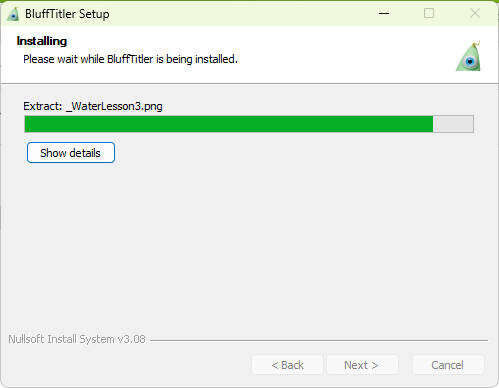Click the disabled Next > button
The image size is (499, 388).
[x=362, y=365]
